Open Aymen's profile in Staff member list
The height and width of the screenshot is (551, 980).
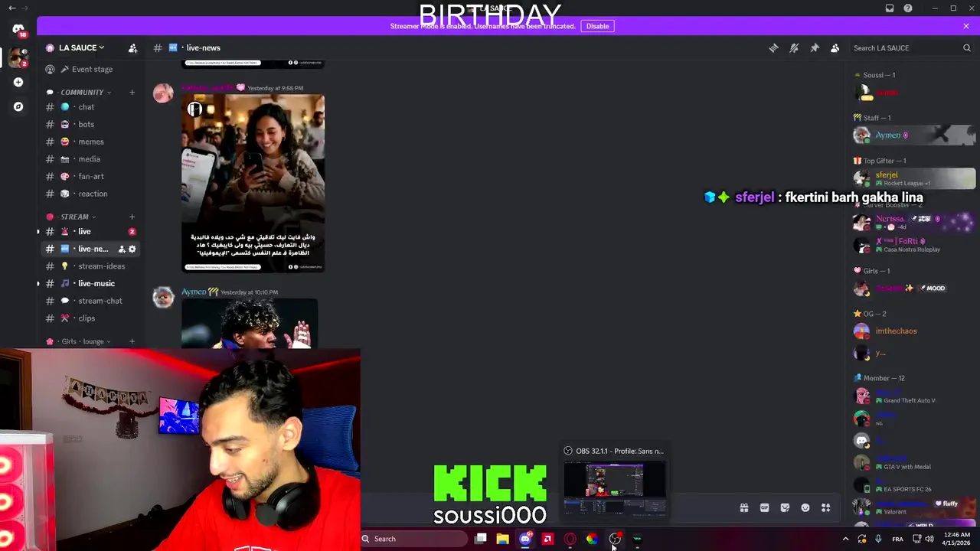pyautogui.click(x=913, y=135)
